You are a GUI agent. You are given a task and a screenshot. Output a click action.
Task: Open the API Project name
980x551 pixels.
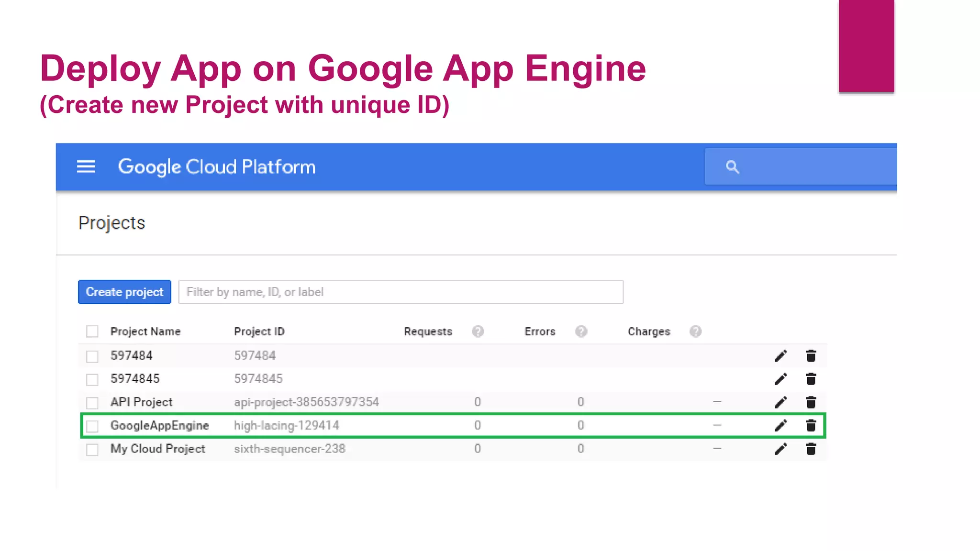[141, 402]
